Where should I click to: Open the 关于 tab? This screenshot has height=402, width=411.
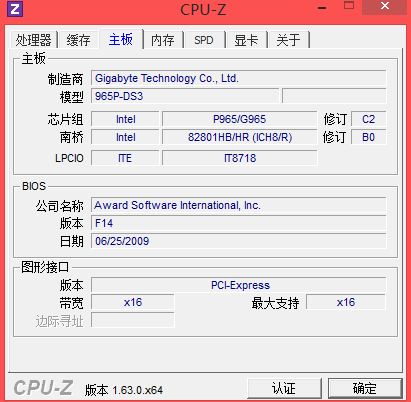coord(288,40)
